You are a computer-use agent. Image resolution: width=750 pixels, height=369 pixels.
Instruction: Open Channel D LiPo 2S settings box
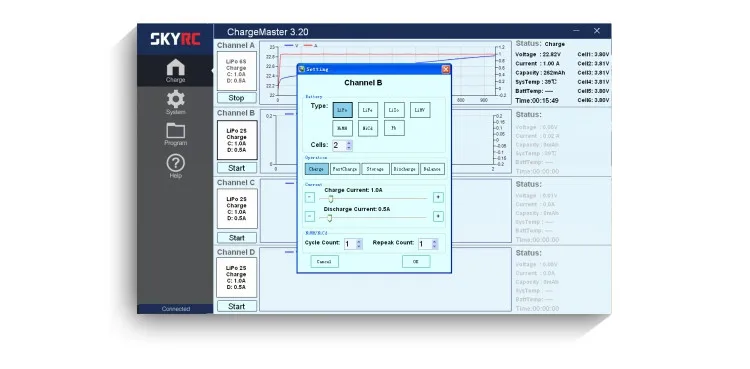[x=236, y=277]
